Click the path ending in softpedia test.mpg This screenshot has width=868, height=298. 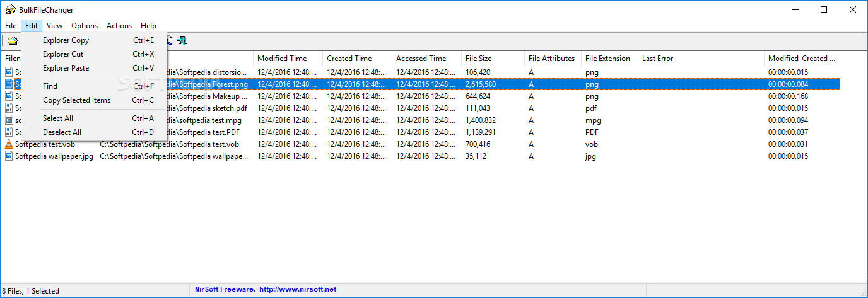205,120
